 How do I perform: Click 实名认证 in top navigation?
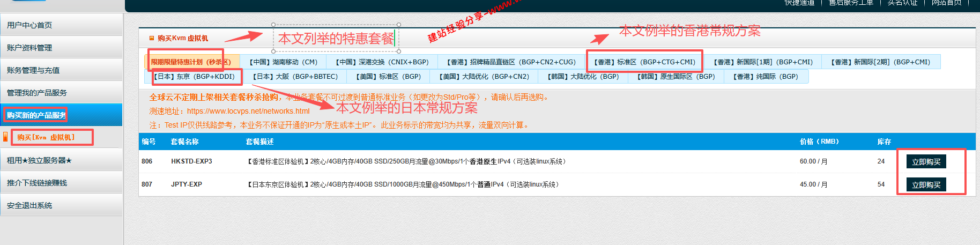902,3
